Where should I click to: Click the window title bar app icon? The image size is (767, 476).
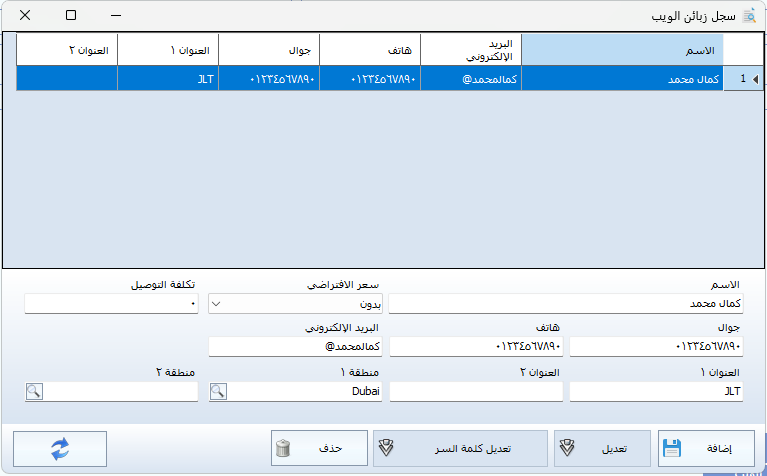[748, 16]
